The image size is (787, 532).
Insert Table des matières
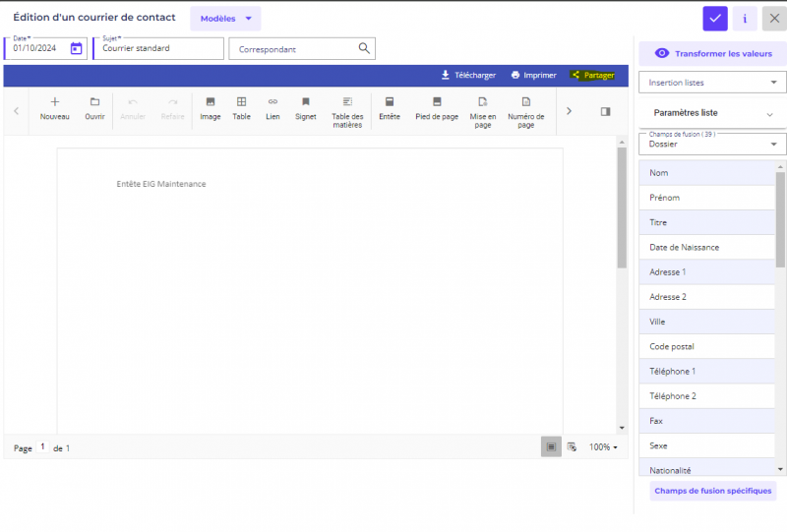point(347,102)
